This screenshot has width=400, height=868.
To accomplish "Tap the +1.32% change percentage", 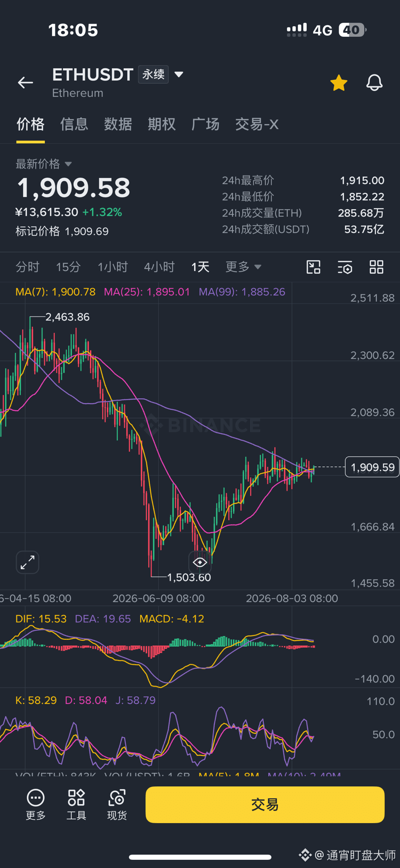I will click(x=102, y=212).
